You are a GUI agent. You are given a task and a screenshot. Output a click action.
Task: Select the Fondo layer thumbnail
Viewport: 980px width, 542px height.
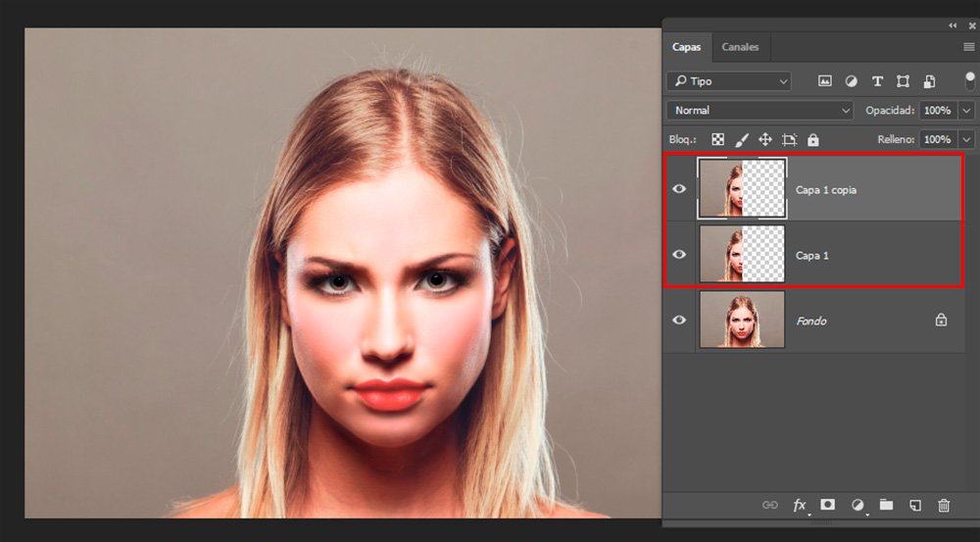click(x=742, y=320)
